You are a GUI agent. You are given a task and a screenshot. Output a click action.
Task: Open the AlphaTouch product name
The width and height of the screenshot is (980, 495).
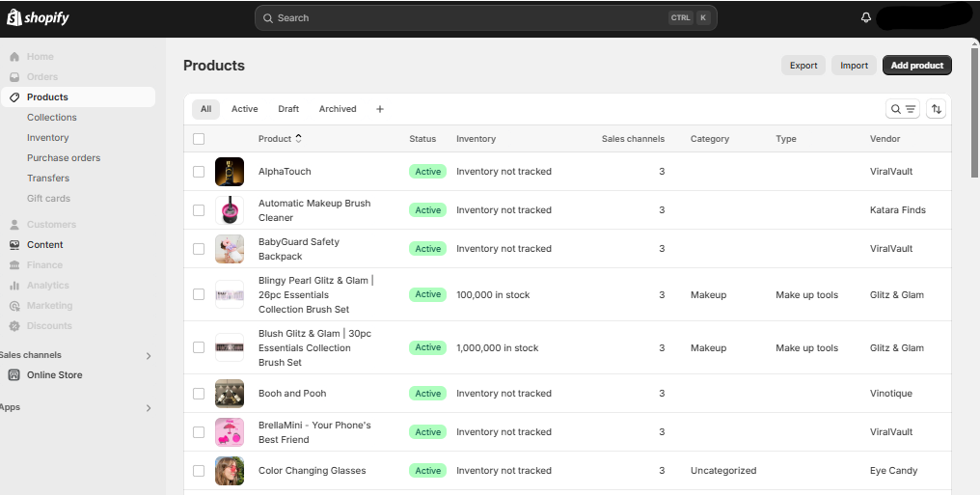click(x=285, y=171)
